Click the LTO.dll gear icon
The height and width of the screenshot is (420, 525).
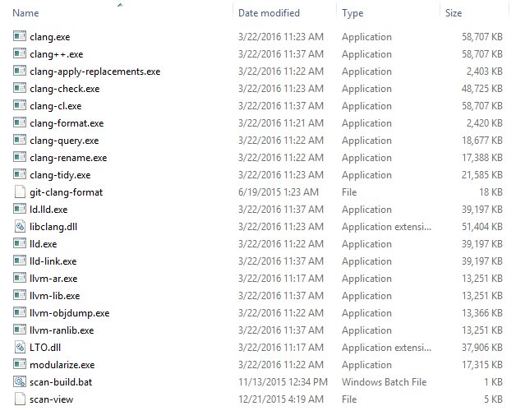pos(20,347)
